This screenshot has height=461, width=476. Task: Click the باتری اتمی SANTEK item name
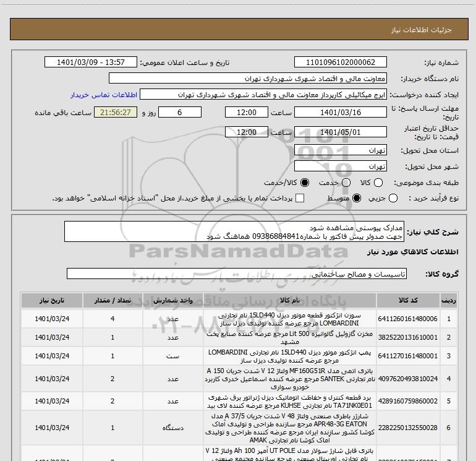point(289,379)
